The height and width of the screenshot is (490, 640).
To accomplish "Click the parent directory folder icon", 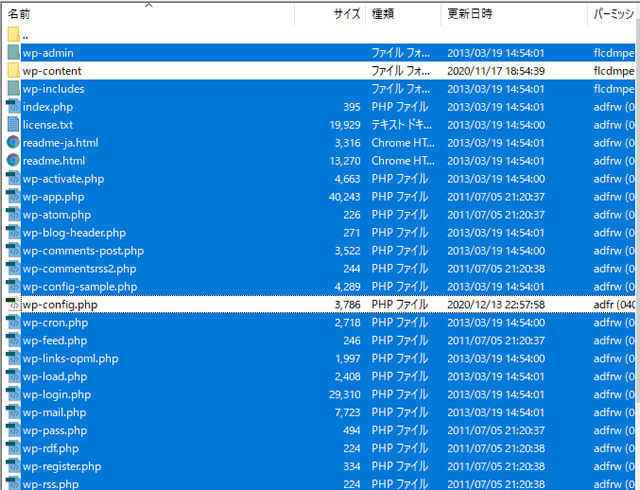I will click(13, 34).
